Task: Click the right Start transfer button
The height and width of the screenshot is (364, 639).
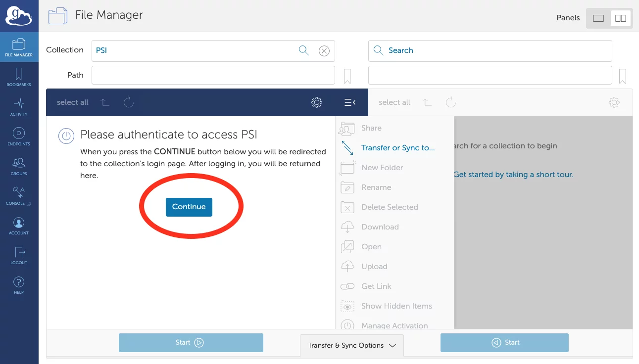Action: tap(504, 342)
